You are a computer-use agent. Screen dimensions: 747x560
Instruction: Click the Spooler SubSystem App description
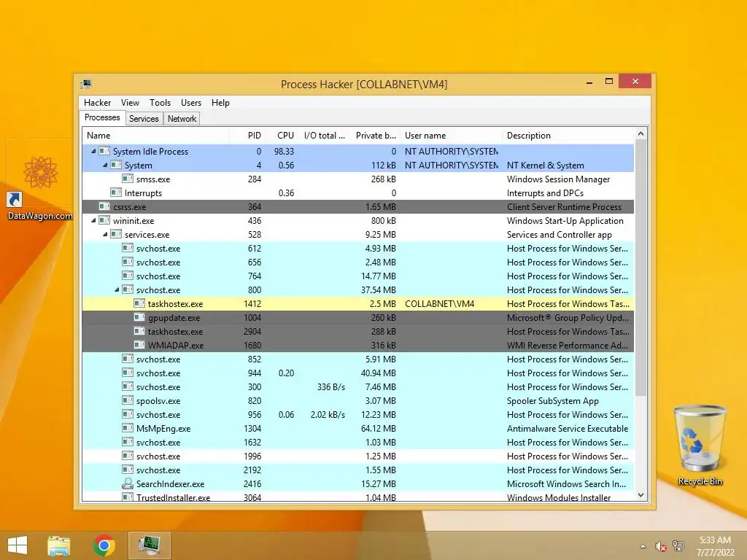coord(553,401)
